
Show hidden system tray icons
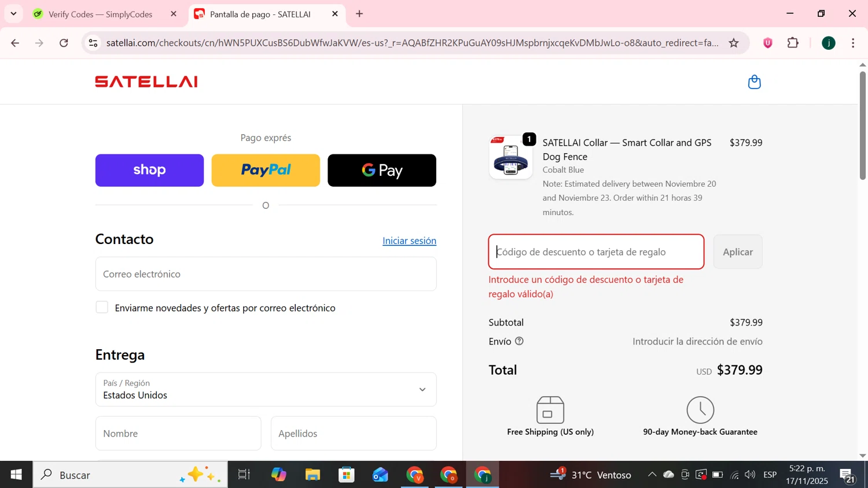coord(652,475)
